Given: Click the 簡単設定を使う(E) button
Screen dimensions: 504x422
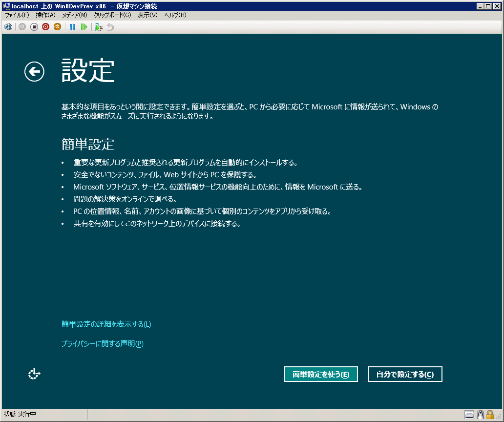Looking at the screenshot, I should pos(321,374).
